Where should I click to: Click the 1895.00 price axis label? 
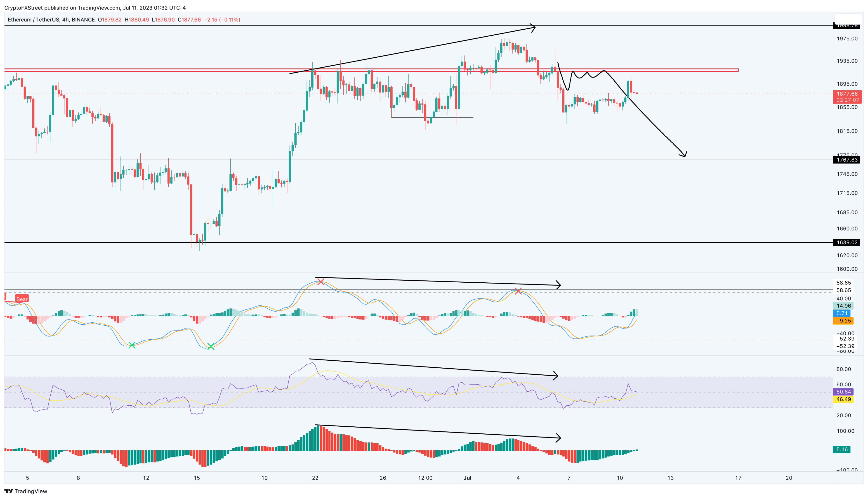click(847, 84)
